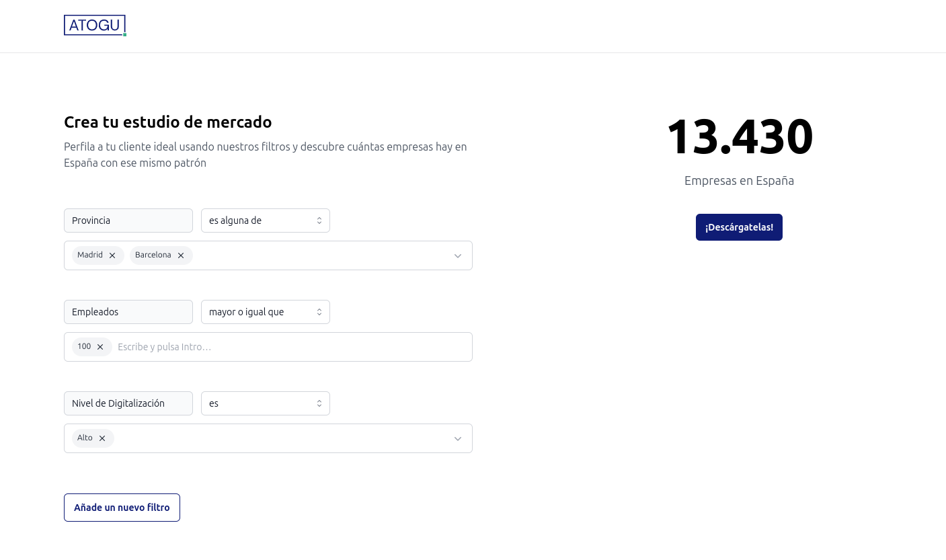Click Añade un nuevo filtro
Image resolution: width=946 pixels, height=560 pixels.
pos(122,508)
